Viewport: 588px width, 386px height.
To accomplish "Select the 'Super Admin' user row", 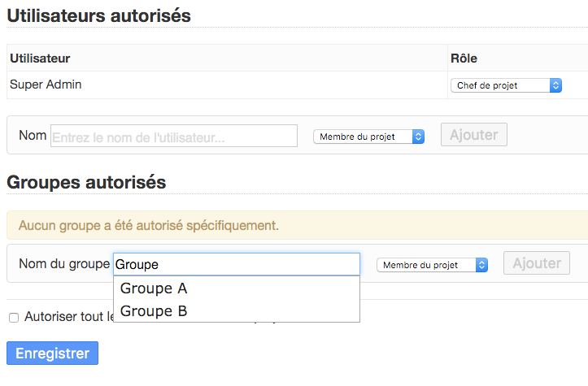I will [x=46, y=84].
